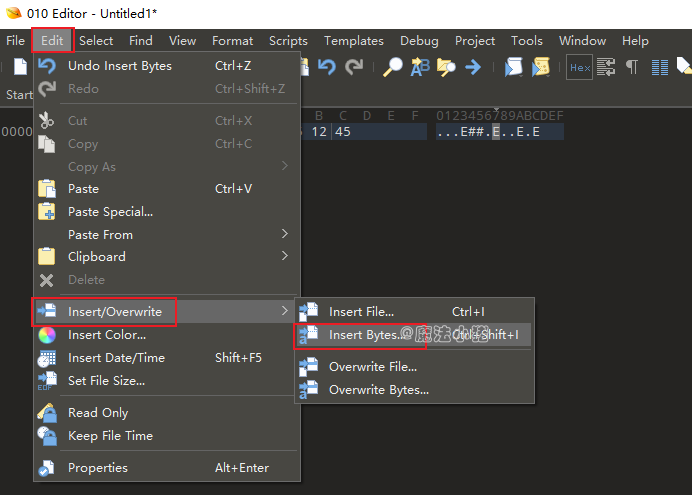This screenshot has width=692, height=495.
Task: Choose Insert File... in the submenu
Action: [x=414, y=311]
